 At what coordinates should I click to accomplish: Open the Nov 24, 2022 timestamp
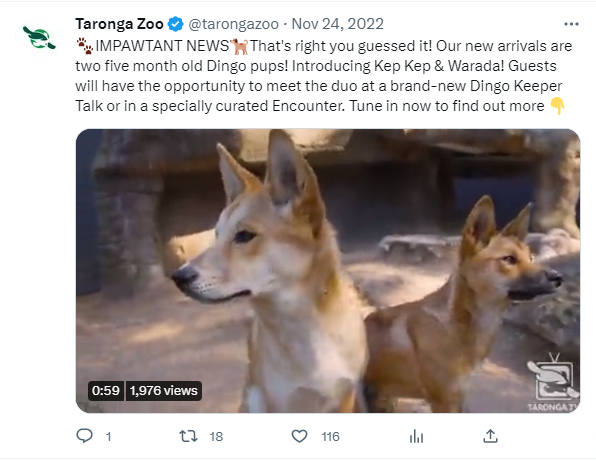click(x=338, y=24)
